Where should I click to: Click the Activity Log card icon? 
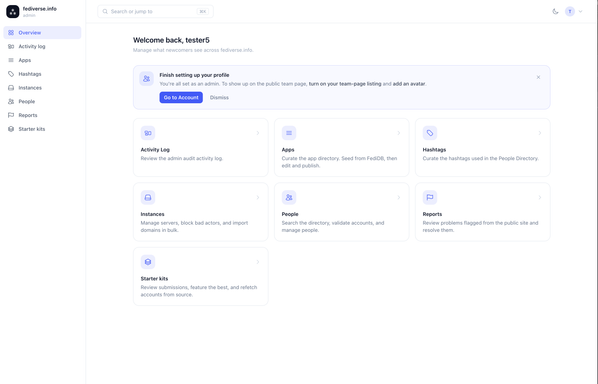(148, 133)
